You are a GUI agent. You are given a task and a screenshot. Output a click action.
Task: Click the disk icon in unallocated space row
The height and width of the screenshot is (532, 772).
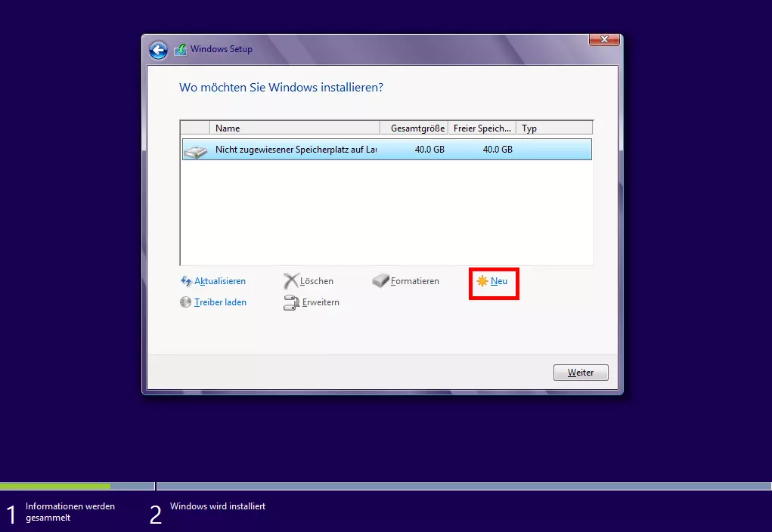[196, 151]
